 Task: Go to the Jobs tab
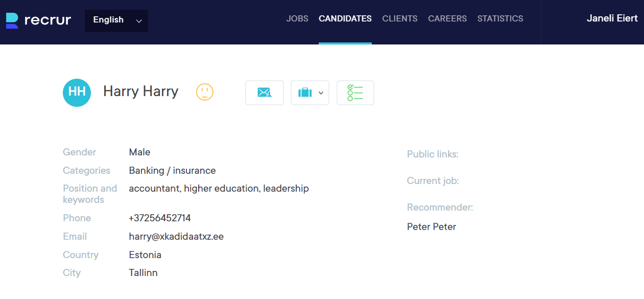(x=297, y=19)
